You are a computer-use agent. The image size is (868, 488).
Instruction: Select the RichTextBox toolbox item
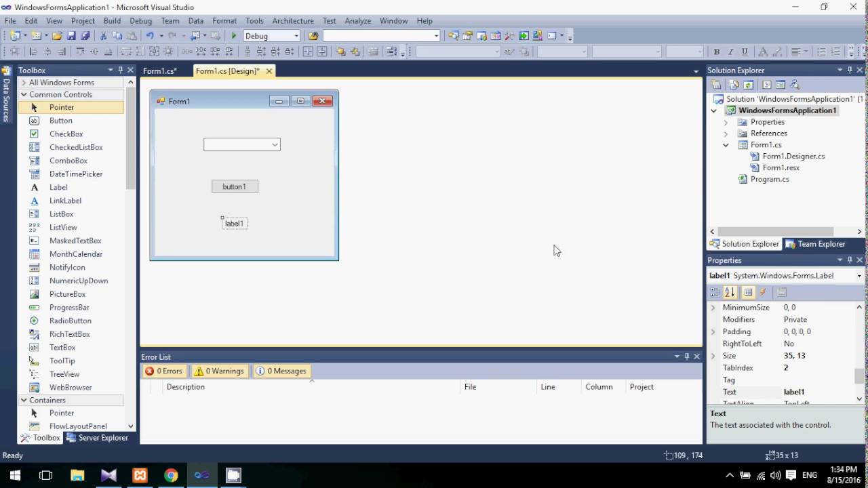(x=70, y=334)
